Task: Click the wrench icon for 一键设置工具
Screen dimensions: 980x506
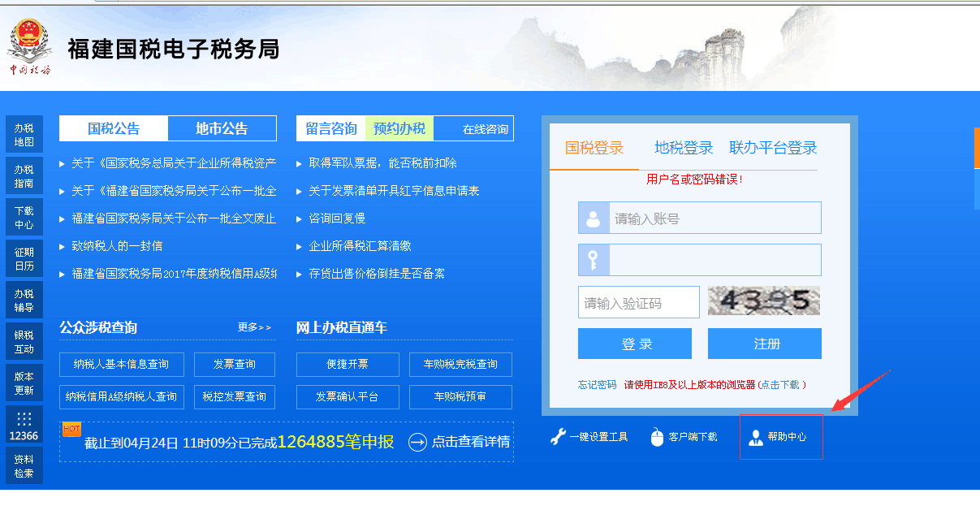Action: pos(558,437)
